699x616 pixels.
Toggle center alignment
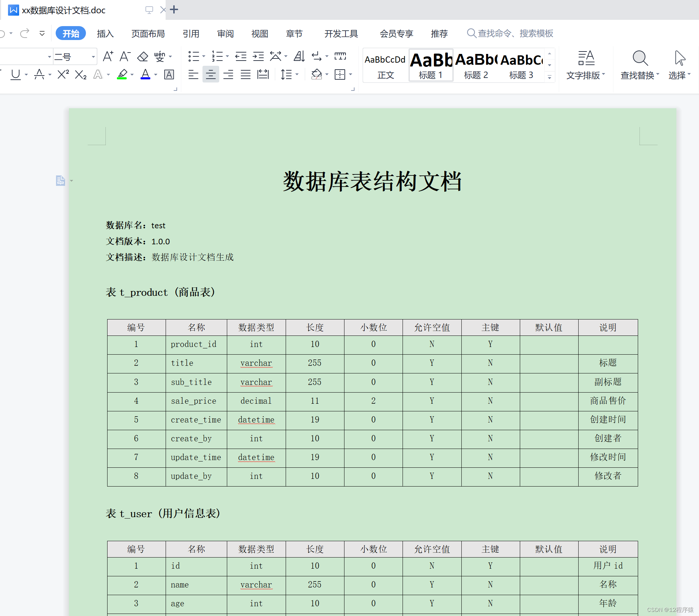tap(211, 74)
